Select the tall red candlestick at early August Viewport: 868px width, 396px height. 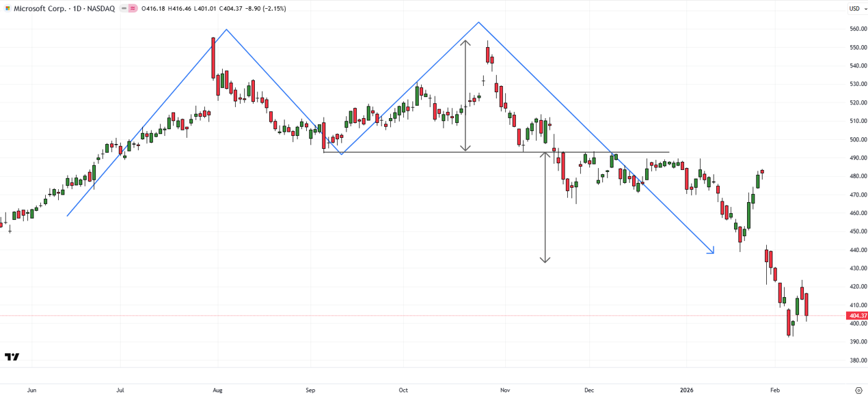point(213,58)
